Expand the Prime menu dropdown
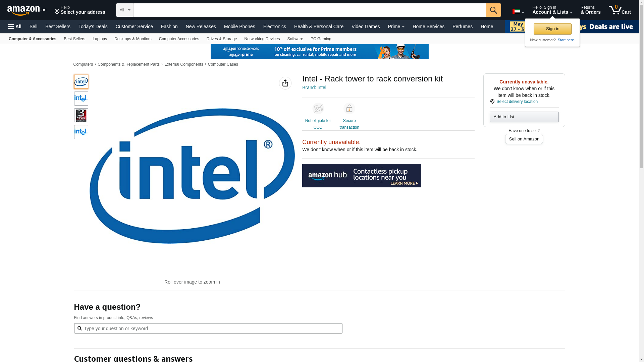 396,26
